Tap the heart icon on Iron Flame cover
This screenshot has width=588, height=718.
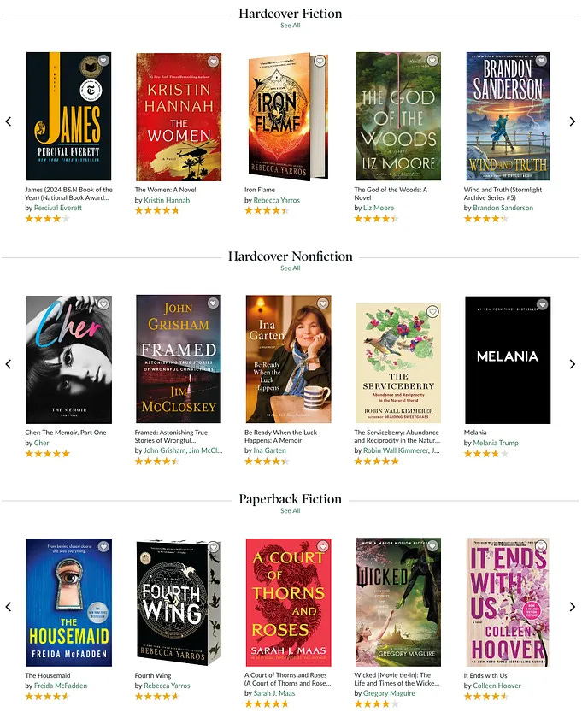pos(320,61)
